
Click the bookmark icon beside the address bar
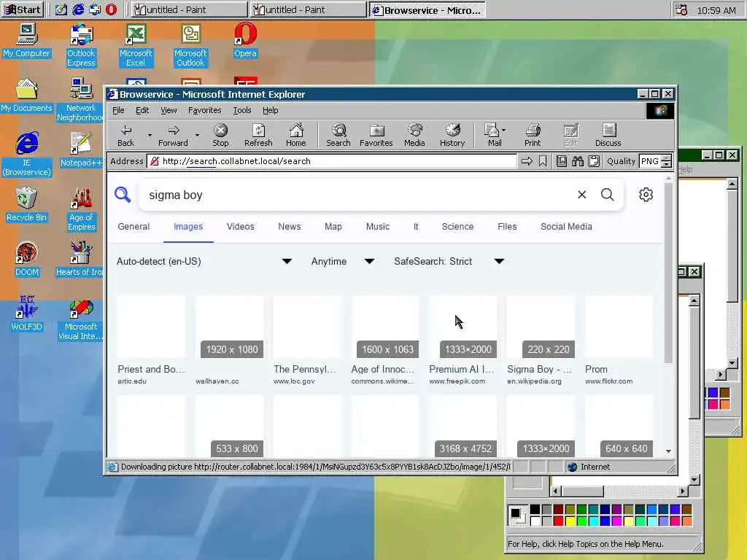tap(543, 161)
